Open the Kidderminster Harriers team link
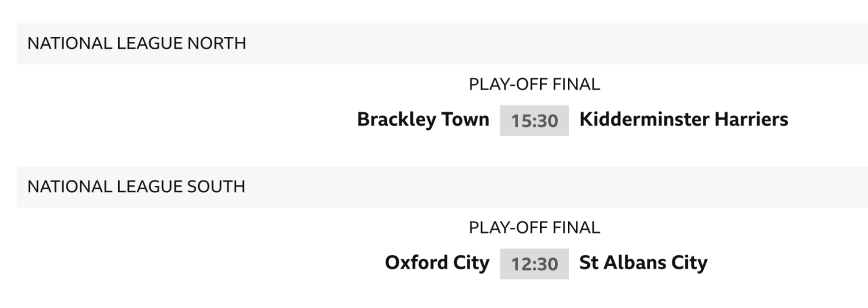The height and width of the screenshot is (308, 868). 683,120
